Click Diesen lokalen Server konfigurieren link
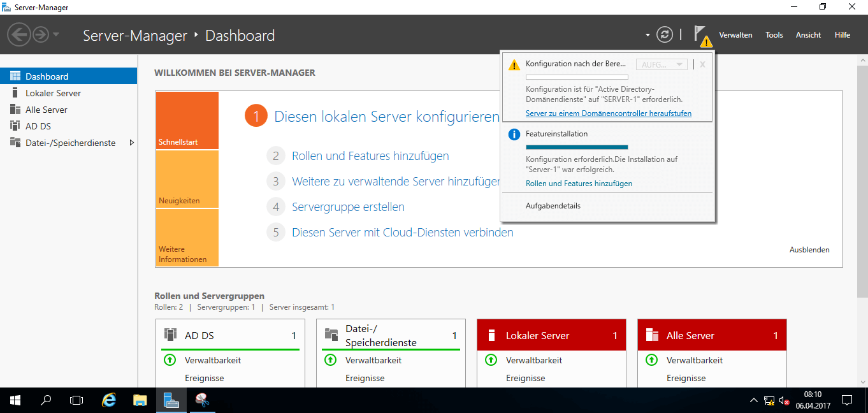Viewport: 868px width, 413px height. (387, 117)
